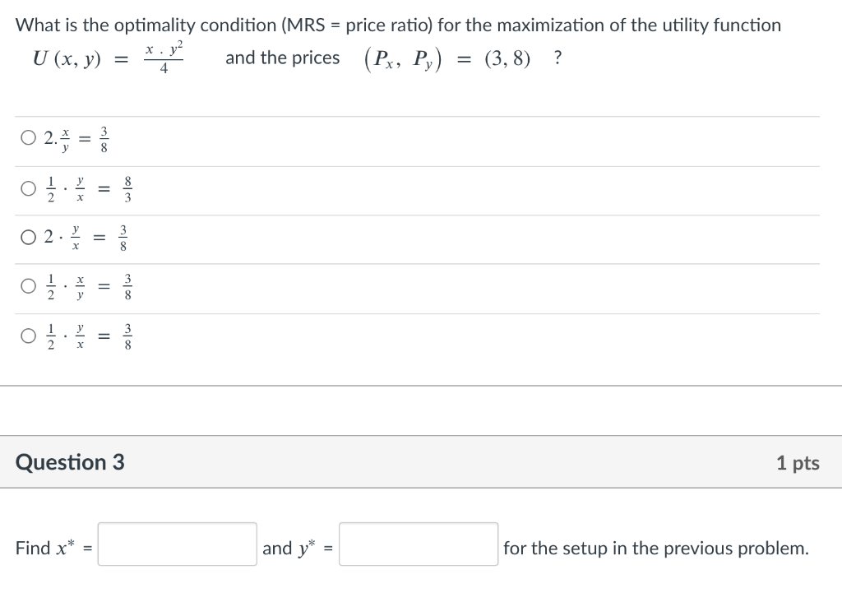Click the formula text 2·y/x = 3/8
This screenshot has width=842, height=616.
point(86,238)
